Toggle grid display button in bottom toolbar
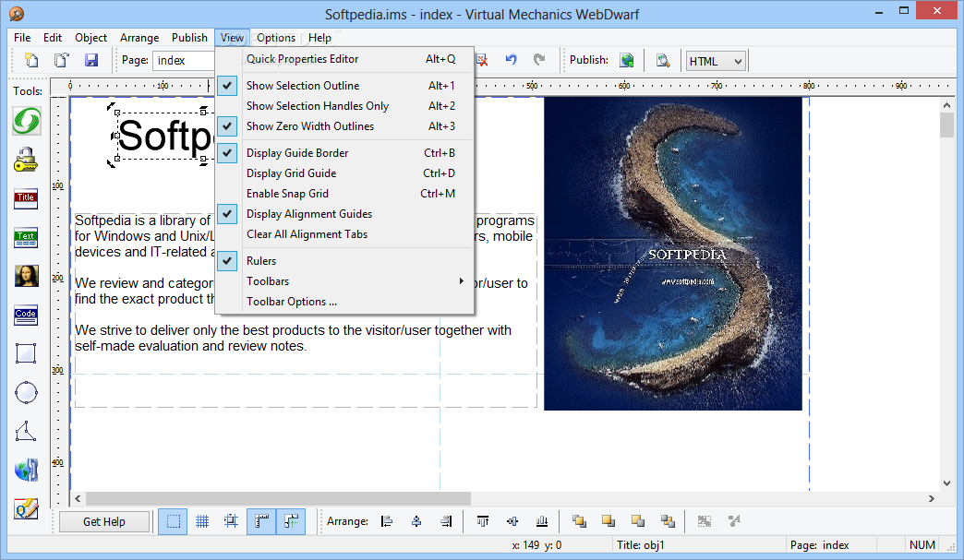 click(x=202, y=522)
